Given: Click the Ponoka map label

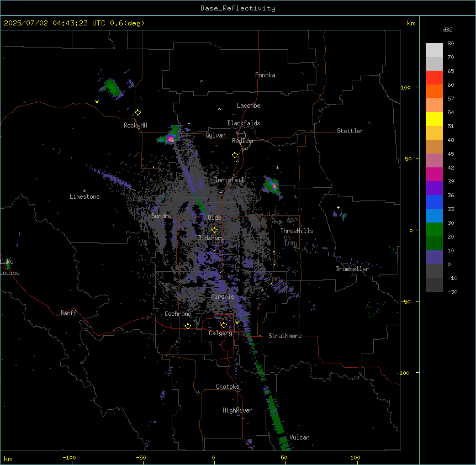Looking at the screenshot, I should point(265,75).
